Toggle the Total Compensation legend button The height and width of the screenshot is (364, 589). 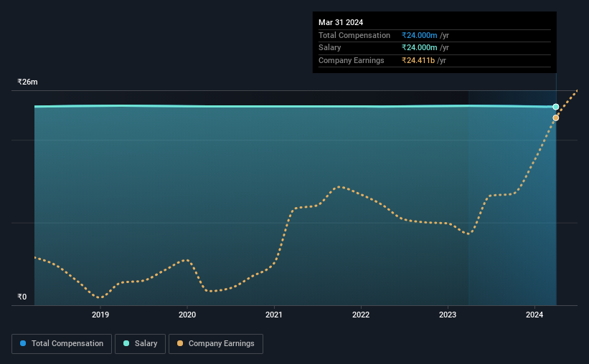pyautogui.click(x=62, y=344)
